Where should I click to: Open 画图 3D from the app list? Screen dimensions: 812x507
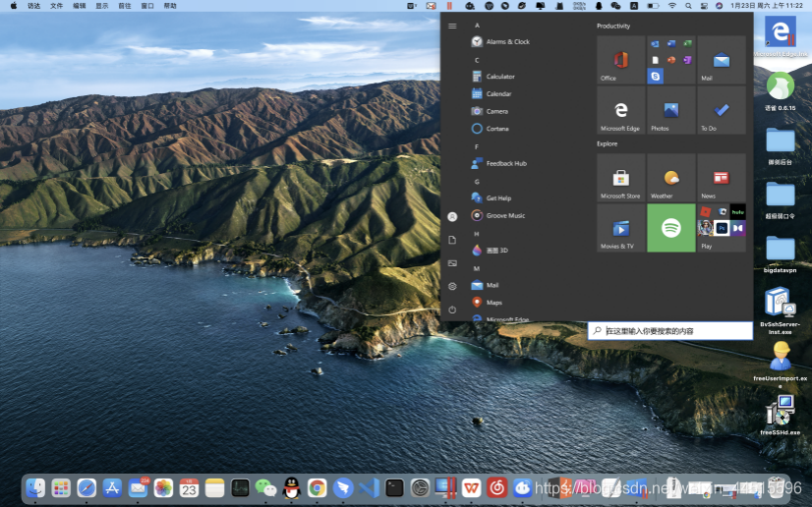tap(490, 251)
